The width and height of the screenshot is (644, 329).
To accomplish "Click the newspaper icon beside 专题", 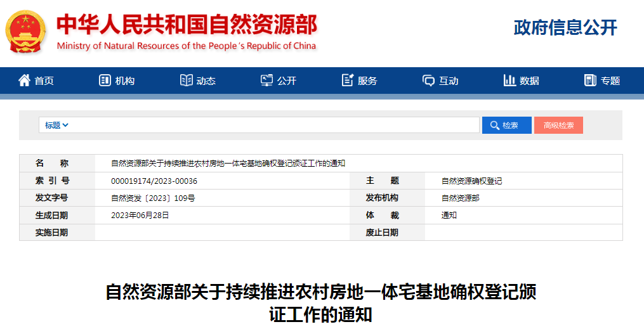I will pyautogui.click(x=590, y=81).
